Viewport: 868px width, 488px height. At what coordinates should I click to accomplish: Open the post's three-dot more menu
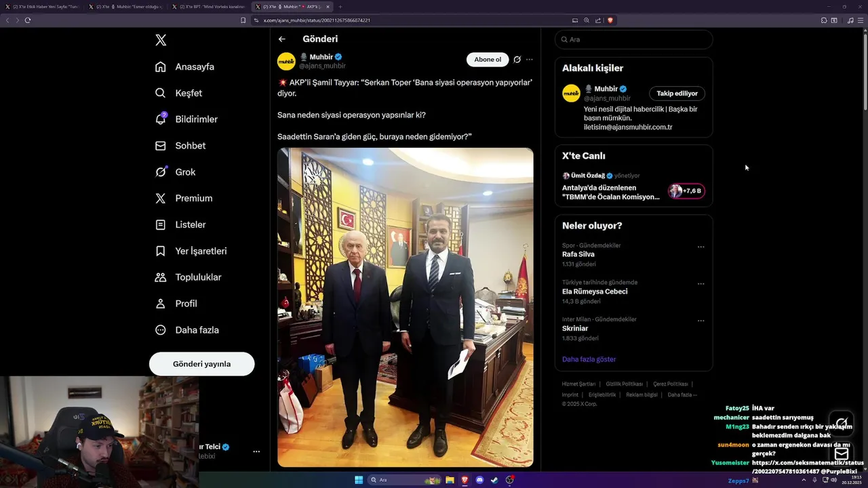click(x=530, y=60)
